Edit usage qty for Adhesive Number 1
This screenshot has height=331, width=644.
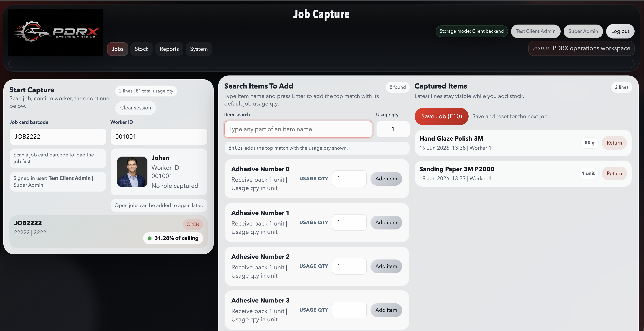(x=349, y=222)
